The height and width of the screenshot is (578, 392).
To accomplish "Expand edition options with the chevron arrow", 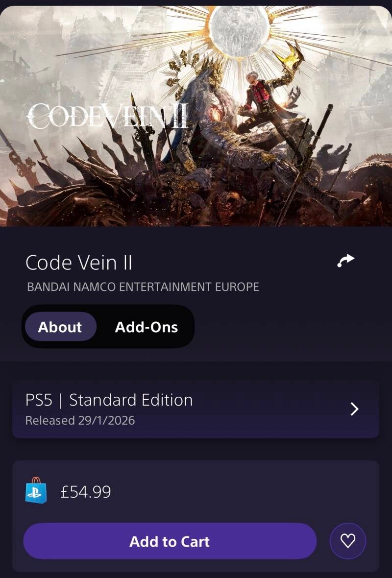I will (x=355, y=409).
